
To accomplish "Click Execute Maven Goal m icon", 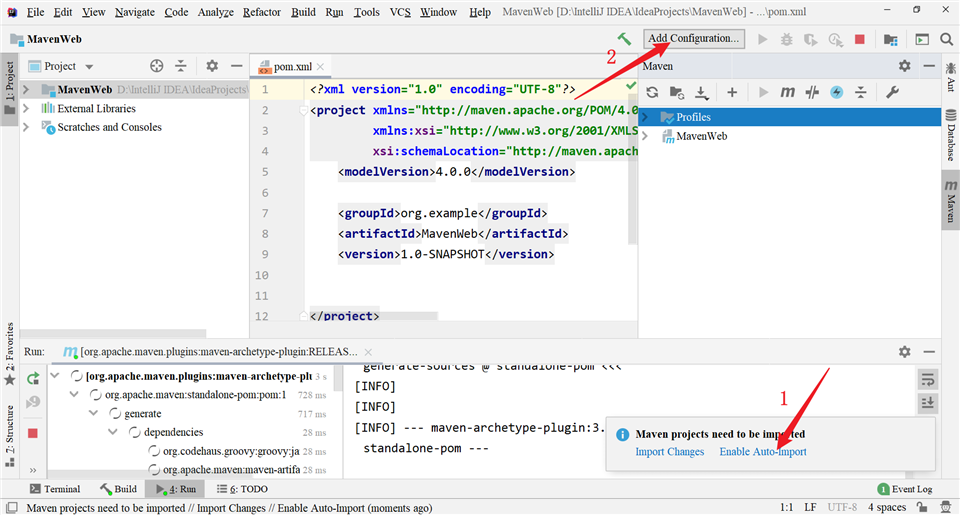I will coord(787,92).
